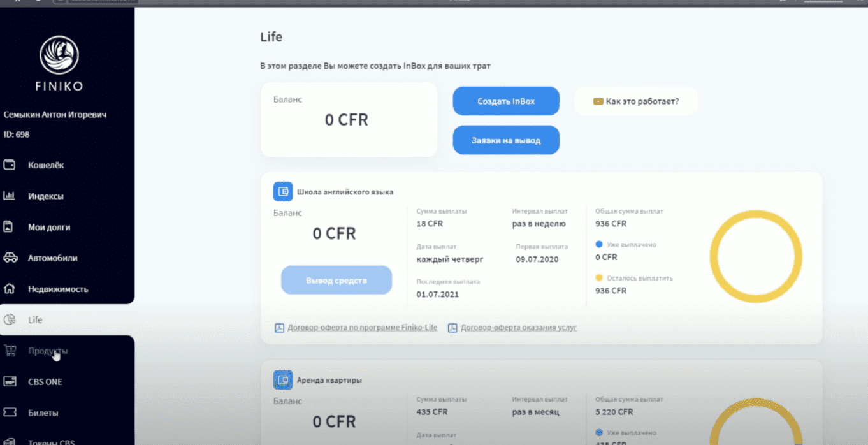The image size is (868, 445).
Task: Click the yellow Осталось выплатить legend dot
Action: coord(599,278)
